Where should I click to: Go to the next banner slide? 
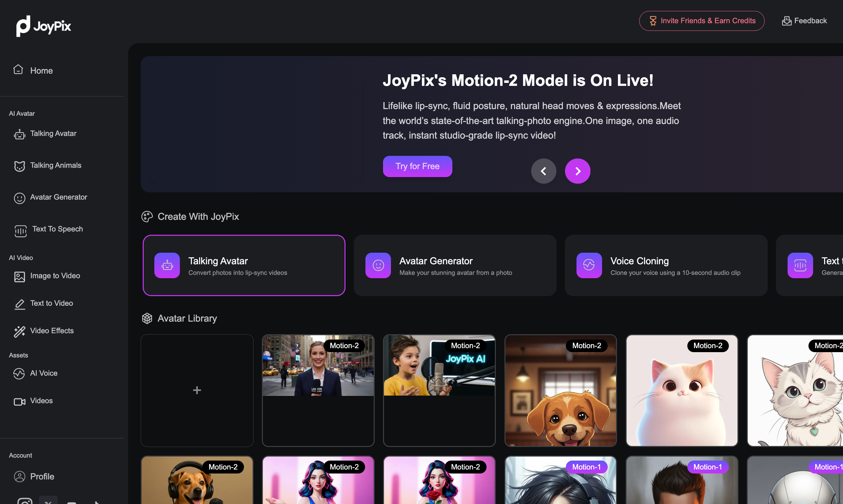[577, 171]
